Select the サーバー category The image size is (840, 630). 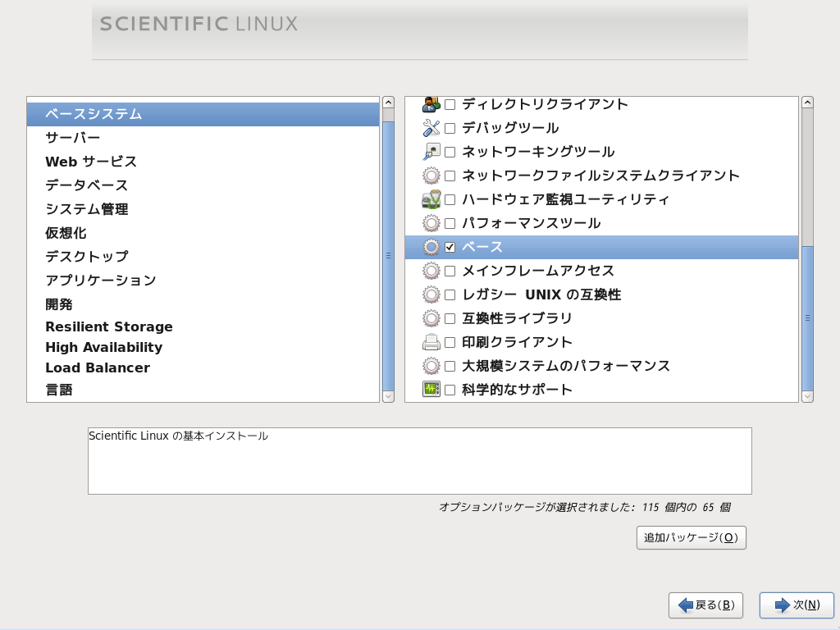click(x=203, y=138)
